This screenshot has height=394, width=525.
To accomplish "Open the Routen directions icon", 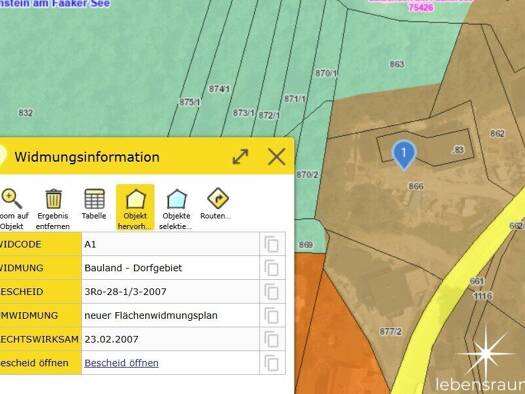I will pos(218,198).
